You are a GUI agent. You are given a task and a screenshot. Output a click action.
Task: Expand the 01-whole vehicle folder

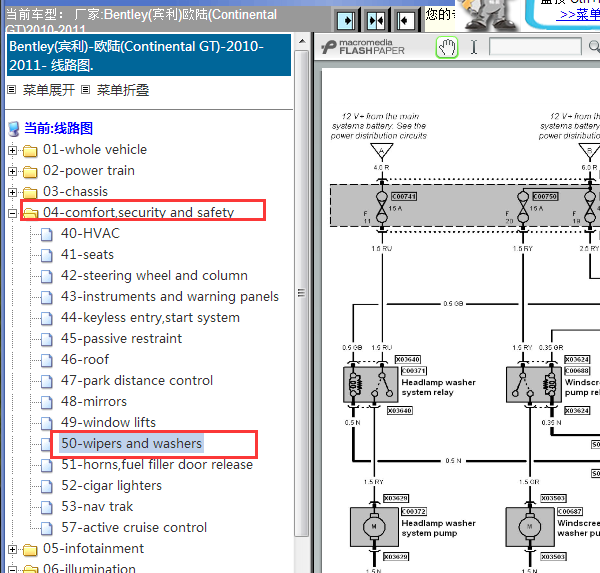pyautogui.click(x=12, y=150)
